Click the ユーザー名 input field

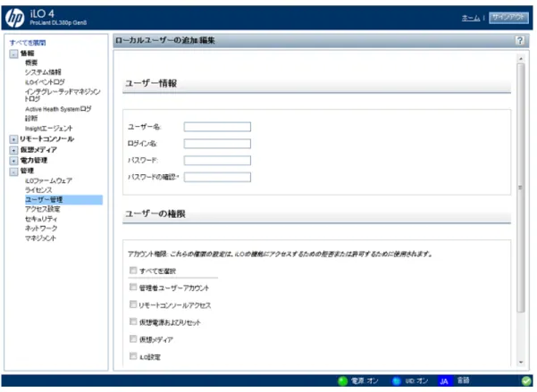tap(217, 127)
